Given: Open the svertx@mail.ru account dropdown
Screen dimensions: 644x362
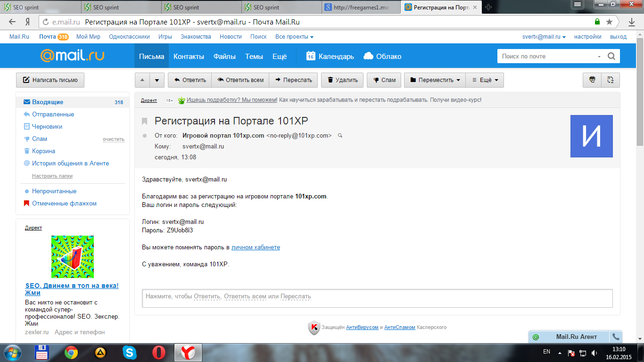Looking at the screenshot, I should point(544,37).
